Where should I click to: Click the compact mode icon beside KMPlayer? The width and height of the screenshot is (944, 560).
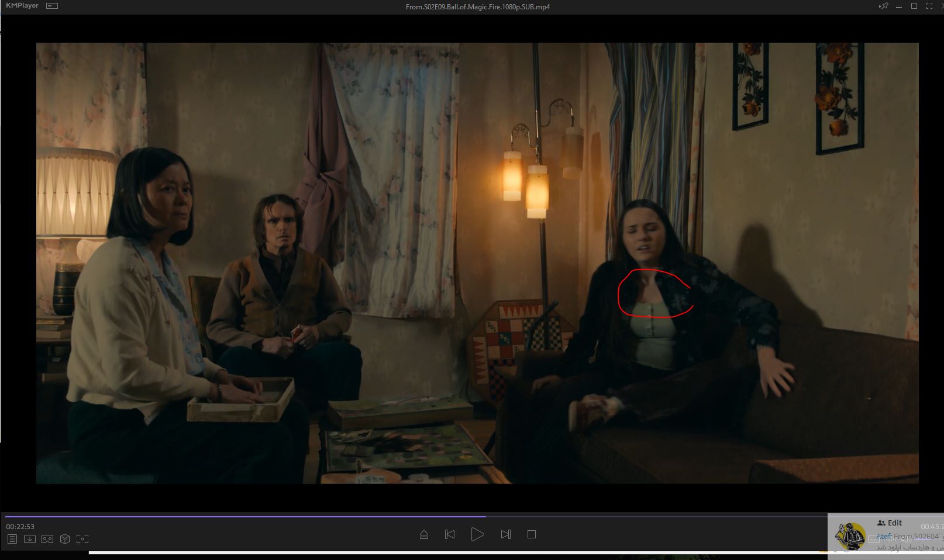tap(52, 6)
